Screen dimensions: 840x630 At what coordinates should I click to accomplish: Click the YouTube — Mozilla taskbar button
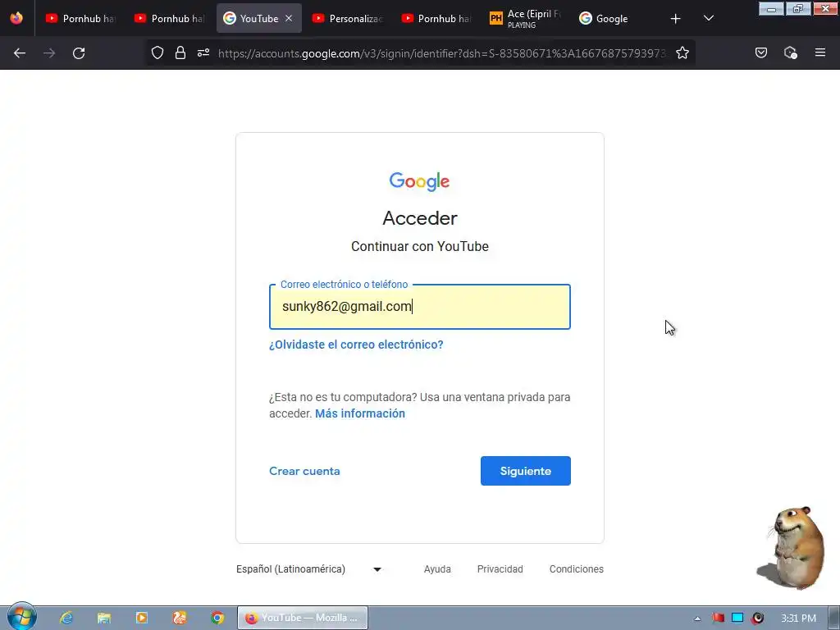[303, 618]
